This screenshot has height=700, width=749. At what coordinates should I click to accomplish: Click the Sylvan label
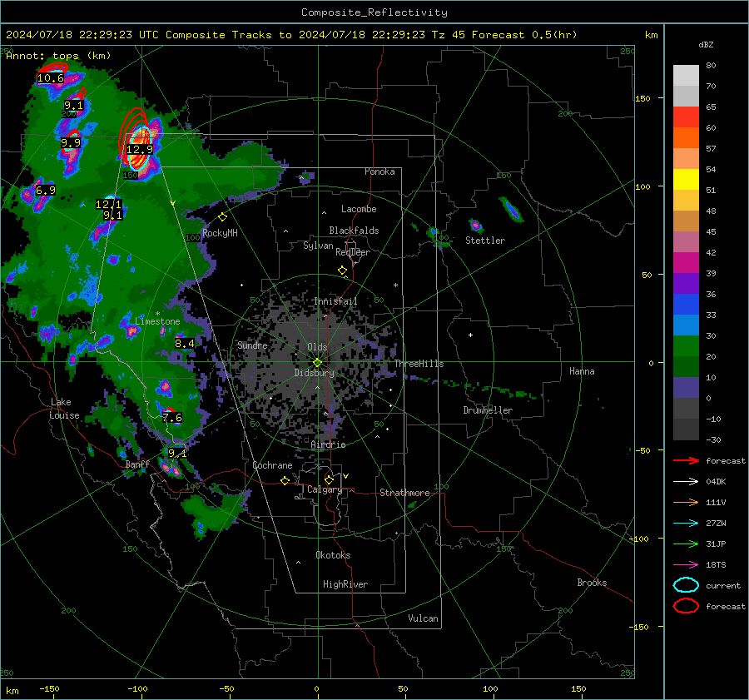(x=318, y=246)
